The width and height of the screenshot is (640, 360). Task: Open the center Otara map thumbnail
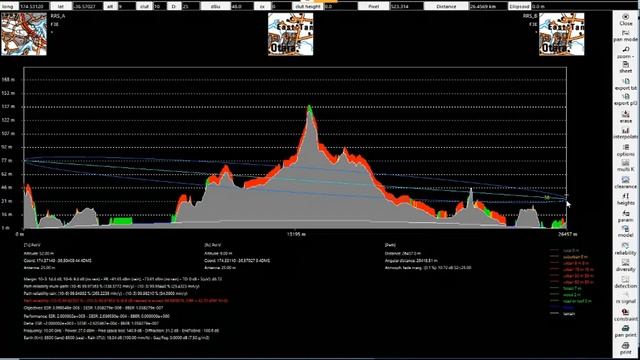click(291, 34)
